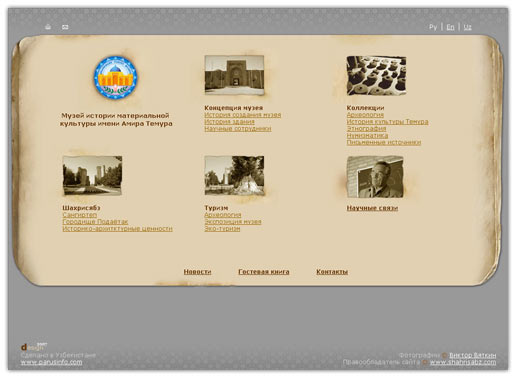This screenshot has width=515, height=378.
Task: Open Историко-архитектурные ценности link
Action: 117,229
